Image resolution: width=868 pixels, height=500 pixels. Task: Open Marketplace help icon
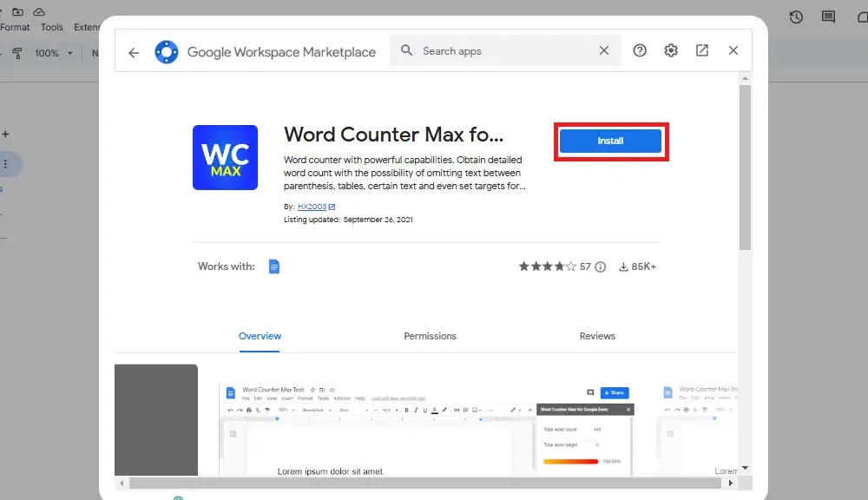click(x=640, y=50)
